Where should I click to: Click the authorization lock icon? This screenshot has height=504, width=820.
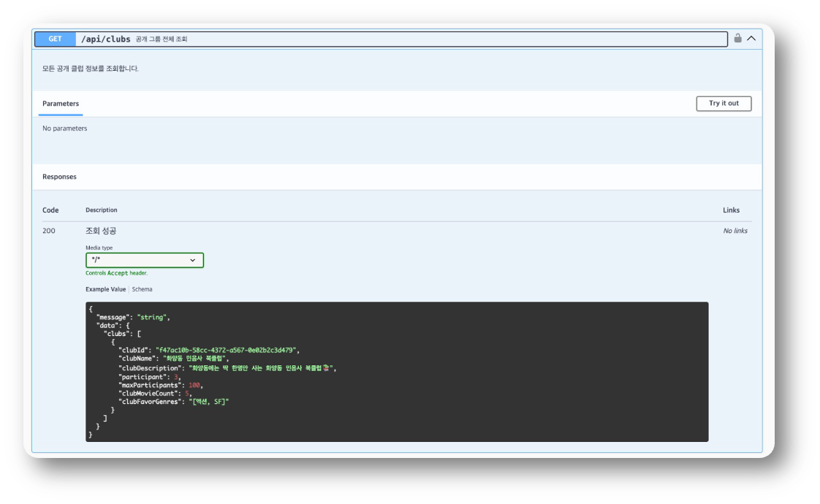pos(737,38)
